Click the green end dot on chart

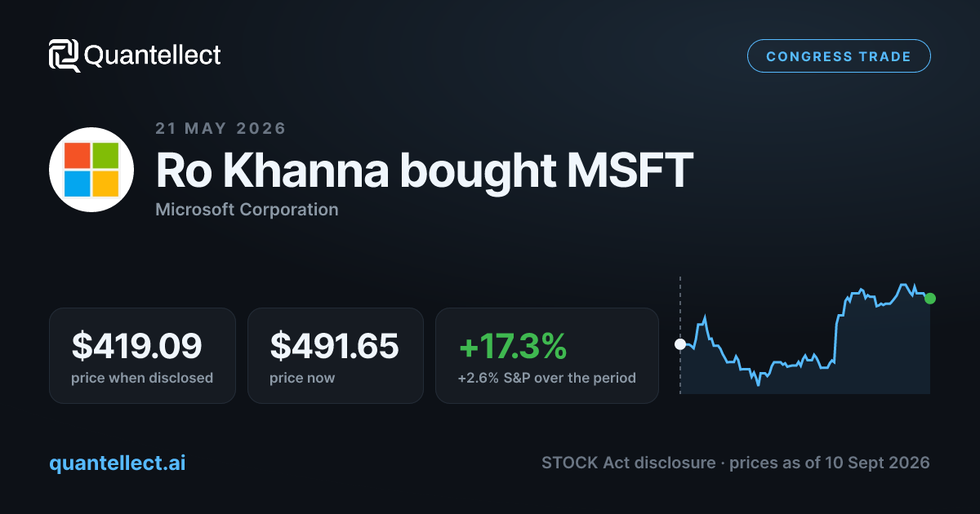(x=930, y=299)
